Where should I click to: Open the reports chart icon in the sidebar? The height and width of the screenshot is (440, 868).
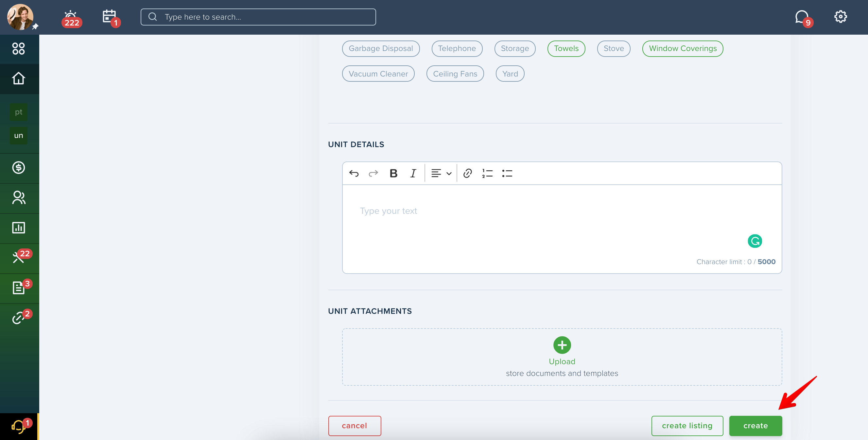[19, 228]
